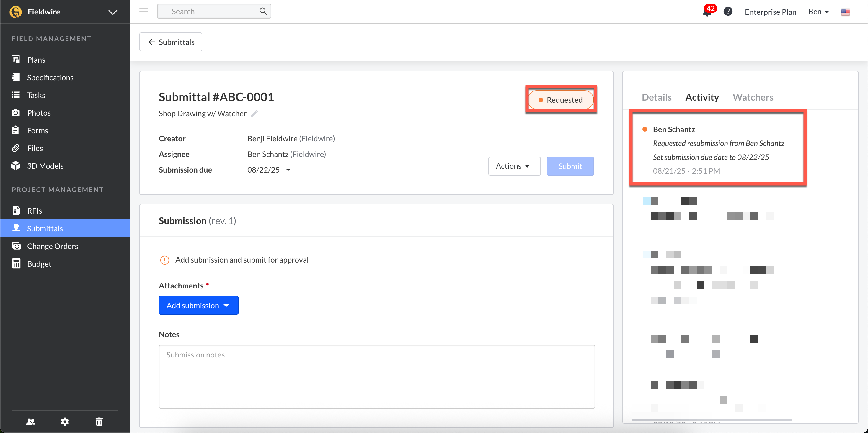This screenshot has height=433, width=868.
Task: Expand the Fieldwire project chevron
Action: [x=112, y=12]
